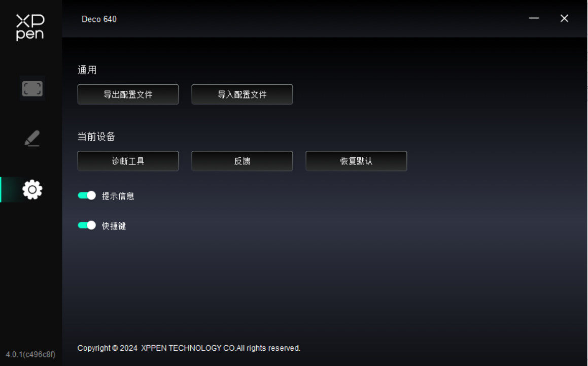The image size is (588, 366).
Task: Open the 反馈 feedback button
Action: 242,161
